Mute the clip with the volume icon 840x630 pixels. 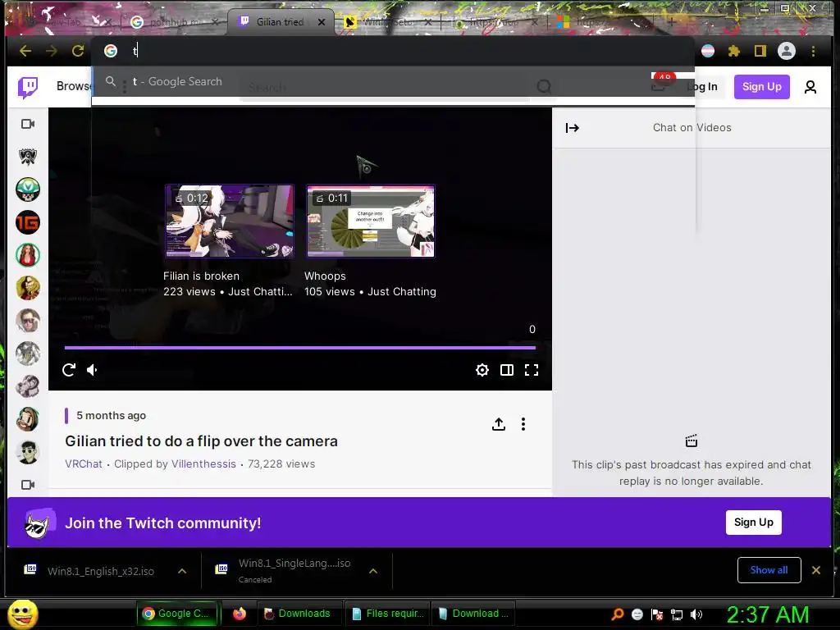pos(92,370)
